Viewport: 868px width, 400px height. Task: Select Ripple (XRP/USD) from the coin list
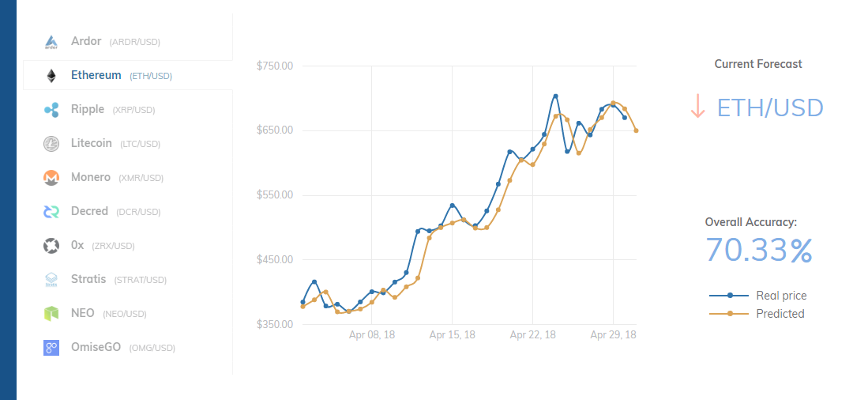112,110
